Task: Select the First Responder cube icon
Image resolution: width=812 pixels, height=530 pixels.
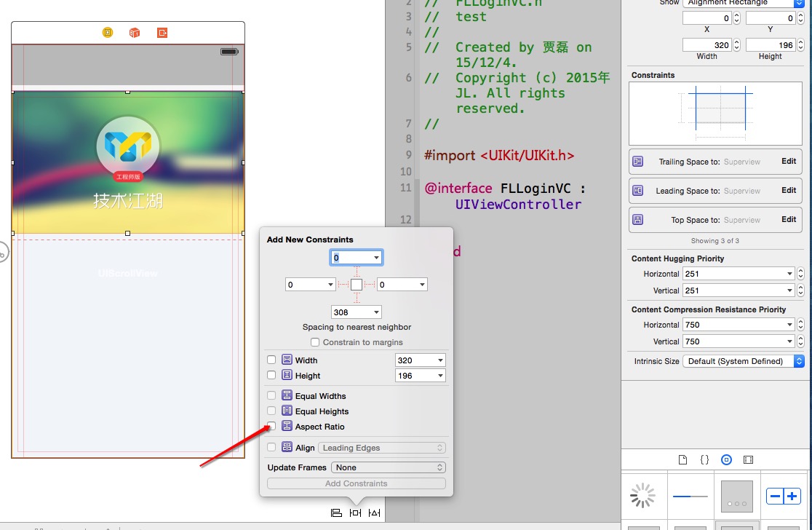Action: coord(135,33)
